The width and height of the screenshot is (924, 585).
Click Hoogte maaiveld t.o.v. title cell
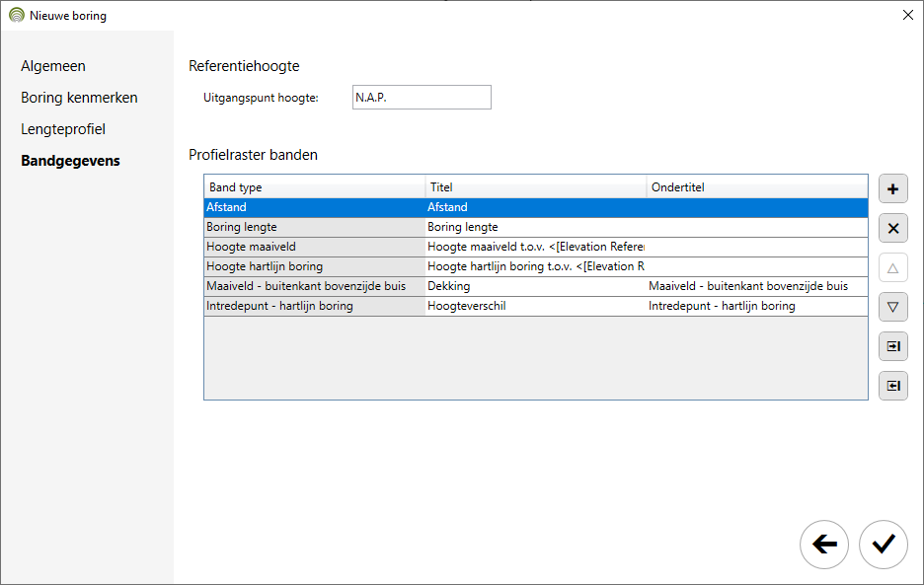click(536, 247)
